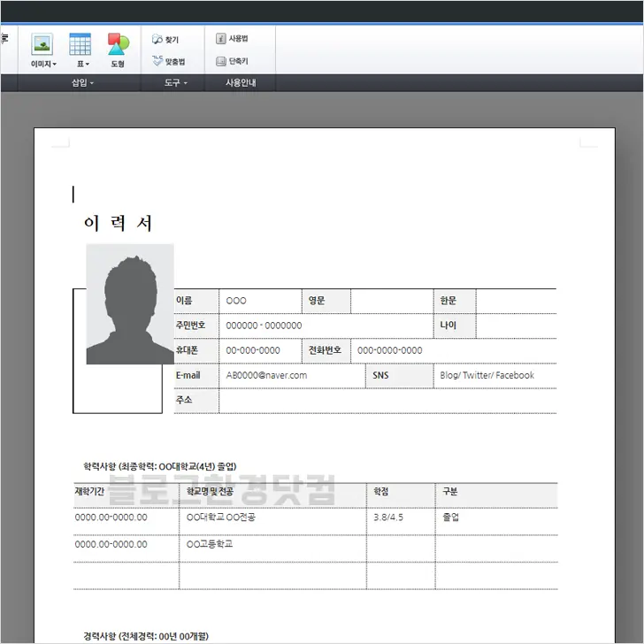Run the 맞춤법 (spell check) tool
The width and height of the screenshot is (644, 644).
pos(168,61)
